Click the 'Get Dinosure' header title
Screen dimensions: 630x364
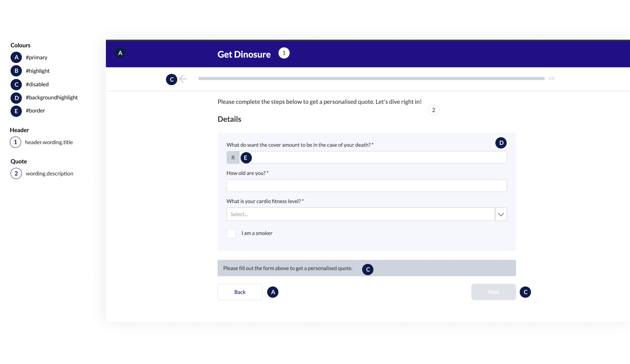tap(244, 54)
